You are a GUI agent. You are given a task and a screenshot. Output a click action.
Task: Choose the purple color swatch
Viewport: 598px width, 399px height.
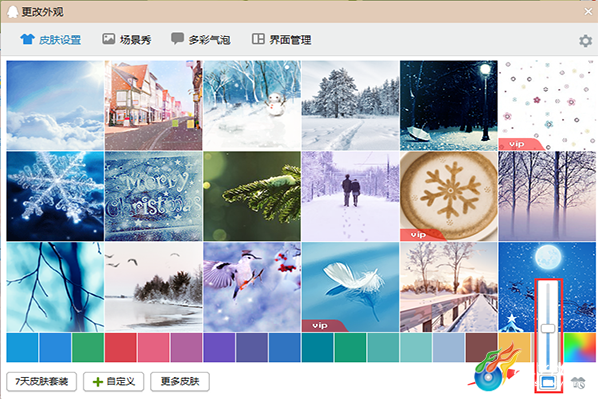coord(219,347)
